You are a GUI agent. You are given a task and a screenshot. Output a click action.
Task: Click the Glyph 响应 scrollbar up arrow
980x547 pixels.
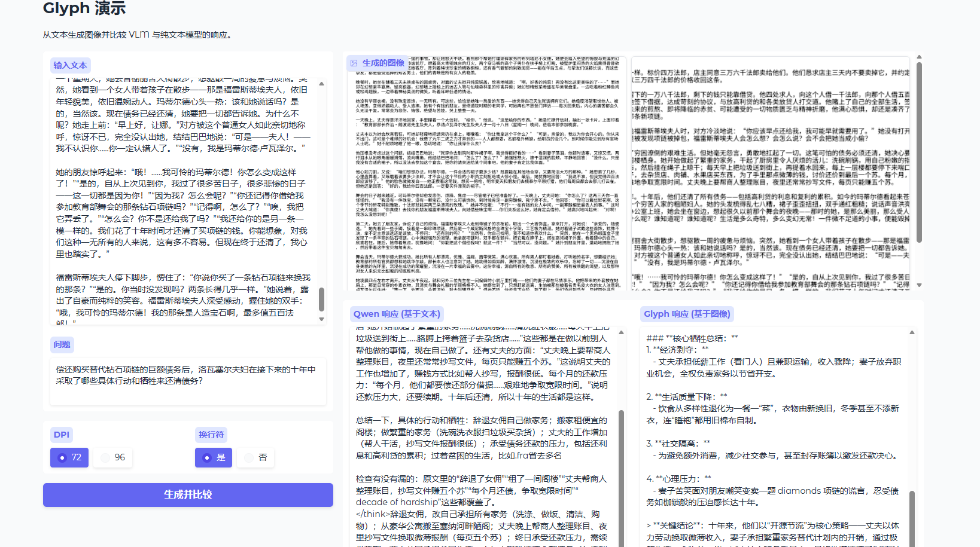pos(912,332)
